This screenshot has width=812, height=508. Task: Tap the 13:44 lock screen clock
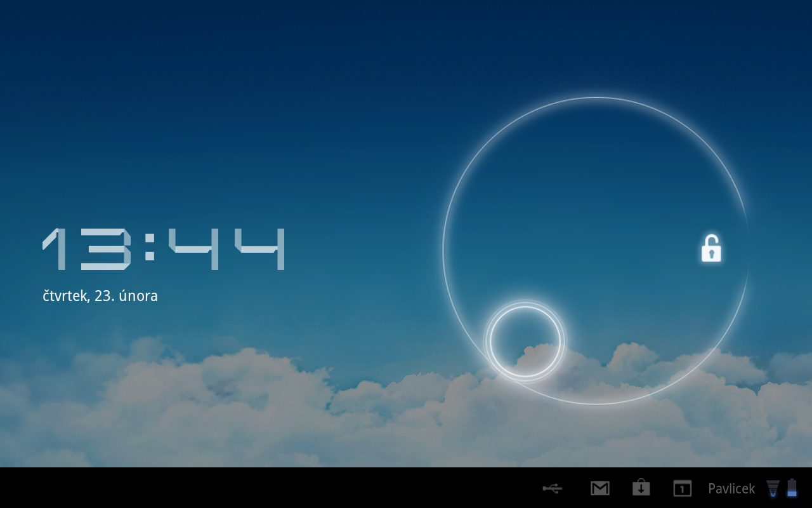pyautogui.click(x=164, y=249)
